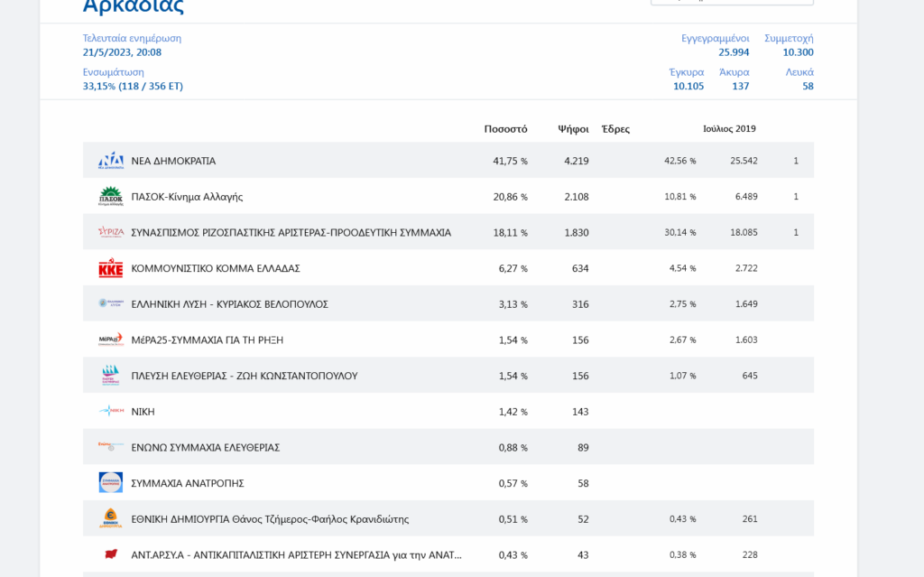Open the ΝΕΑ ΔΗΜΟΚΡΑΤΙΑ party name
924x577 pixels.
[173, 161]
